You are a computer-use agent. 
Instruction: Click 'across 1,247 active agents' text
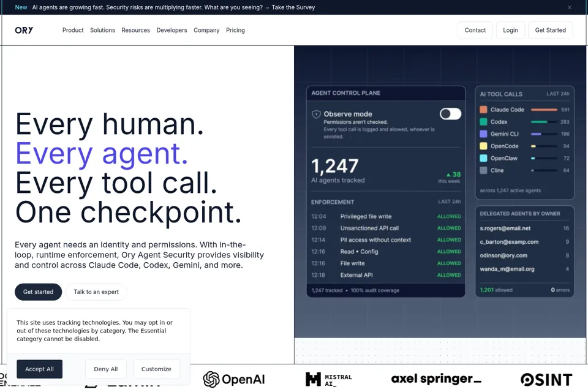[x=510, y=190]
